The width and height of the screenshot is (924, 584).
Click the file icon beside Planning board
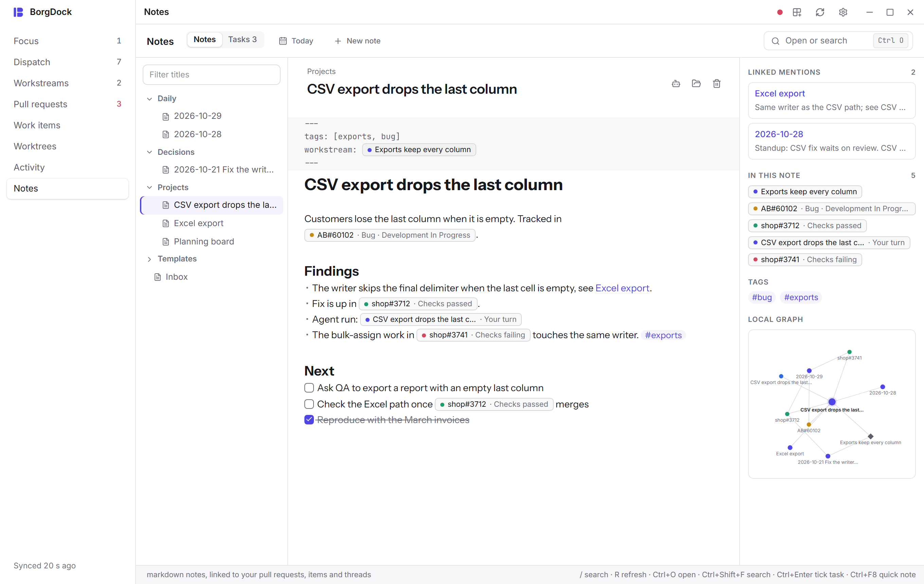pos(166,241)
